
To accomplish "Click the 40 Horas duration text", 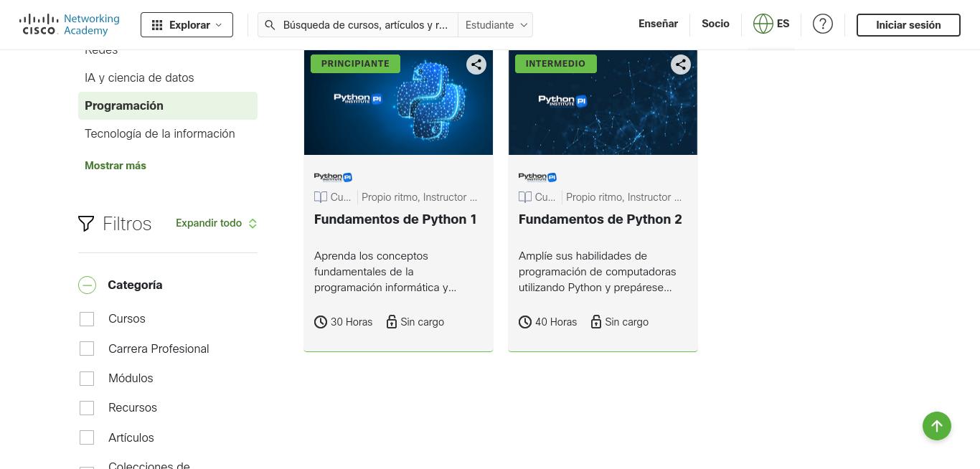I will [x=556, y=322].
